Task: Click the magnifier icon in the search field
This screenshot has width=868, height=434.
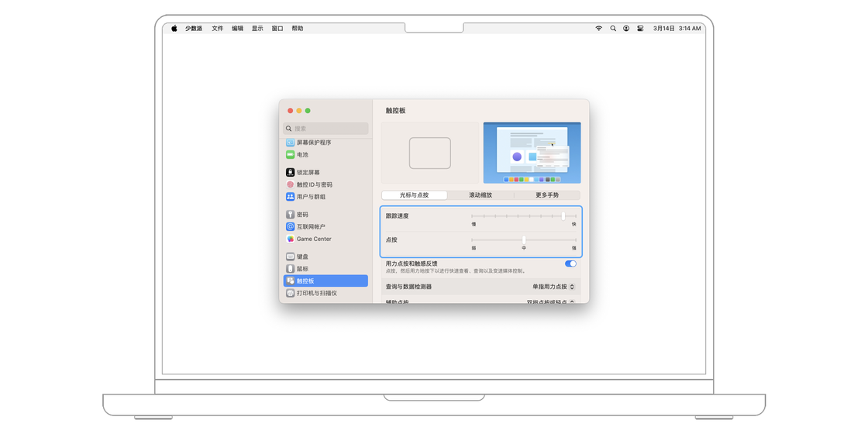Action: click(289, 129)
